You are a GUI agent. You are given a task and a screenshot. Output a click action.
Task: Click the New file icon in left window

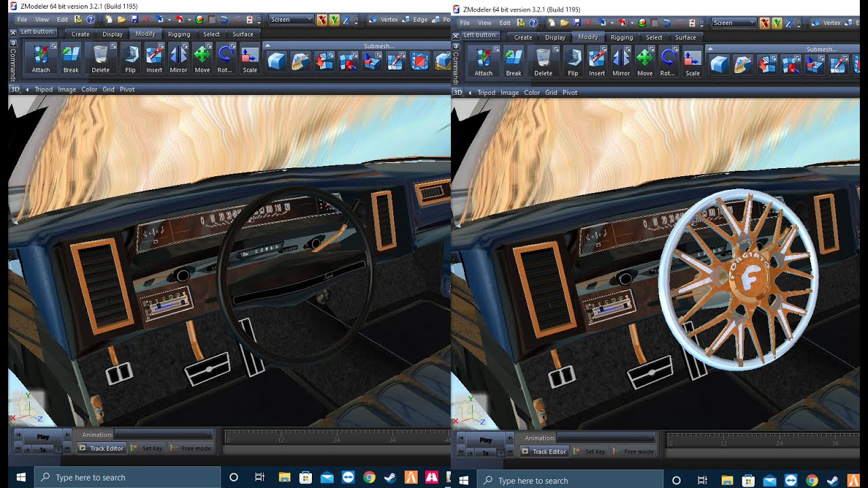(109, 20)
